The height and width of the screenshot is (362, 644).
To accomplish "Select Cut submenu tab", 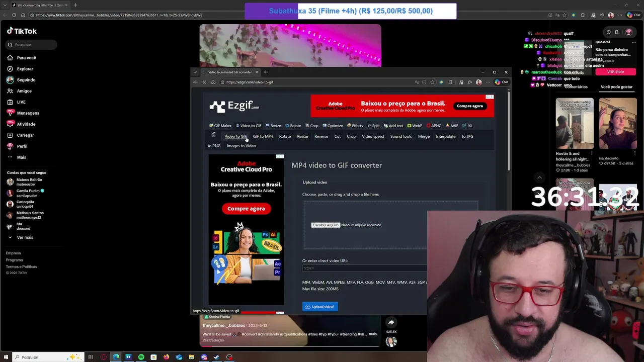I will click(338, 136).
